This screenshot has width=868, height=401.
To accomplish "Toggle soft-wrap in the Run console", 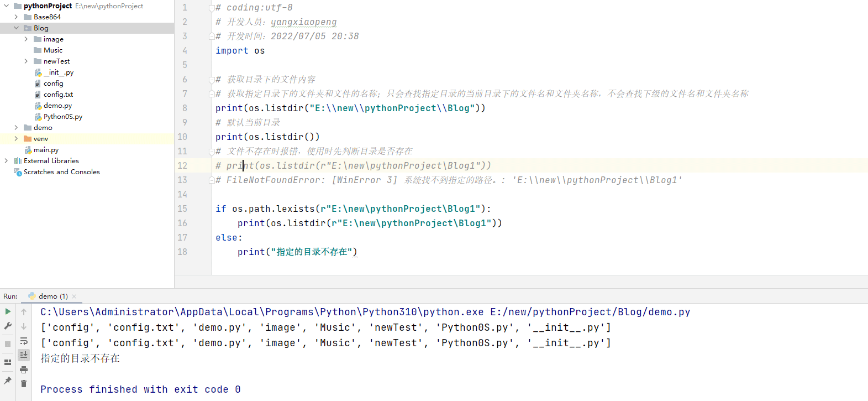I will point(24,341).
